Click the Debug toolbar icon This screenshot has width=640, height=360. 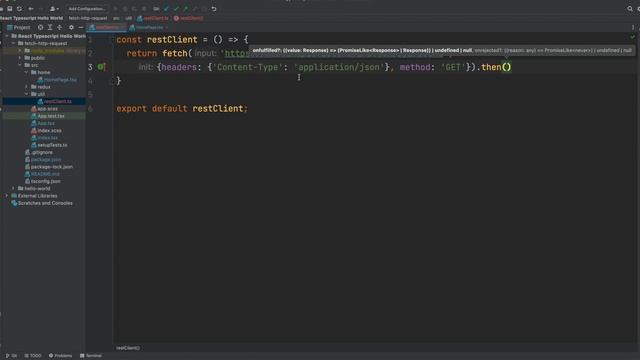click(x=125, y=9)
